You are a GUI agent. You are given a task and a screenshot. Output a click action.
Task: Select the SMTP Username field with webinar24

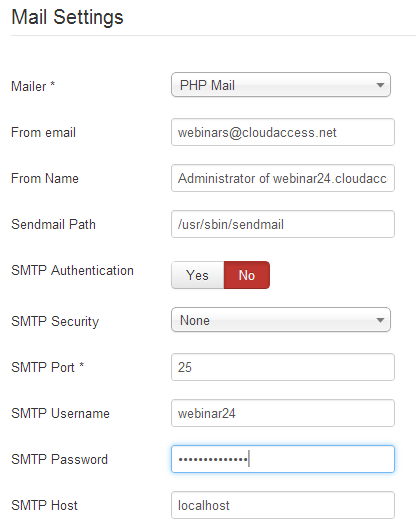point(283,413)
